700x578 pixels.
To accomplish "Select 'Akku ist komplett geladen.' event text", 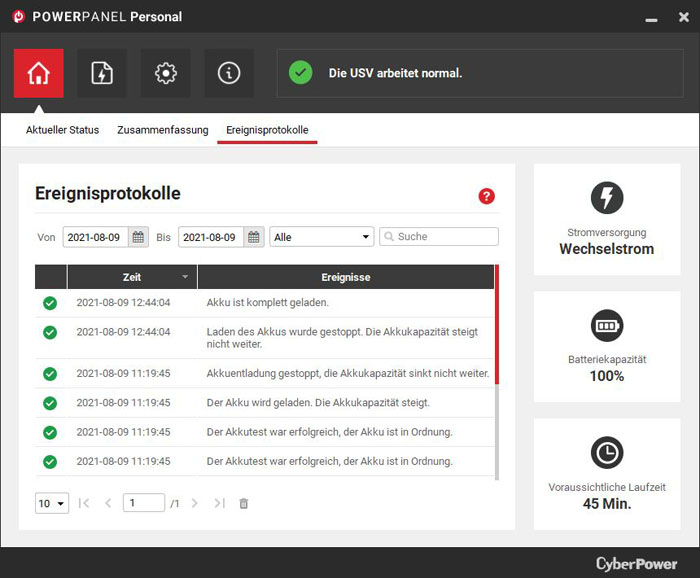I will [x=267, y=303].
